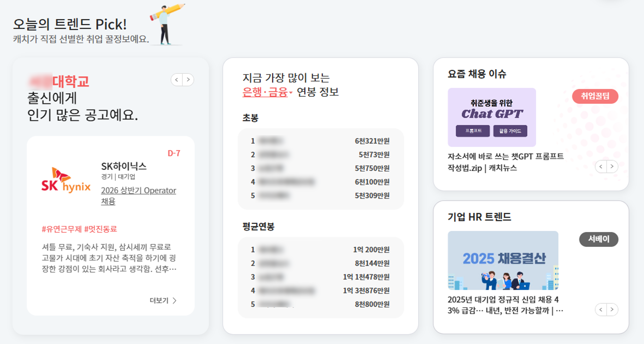The height and width of the screenshot is (344, 644).
Task: Show next hiring issue article
Action: click(612, 167)
